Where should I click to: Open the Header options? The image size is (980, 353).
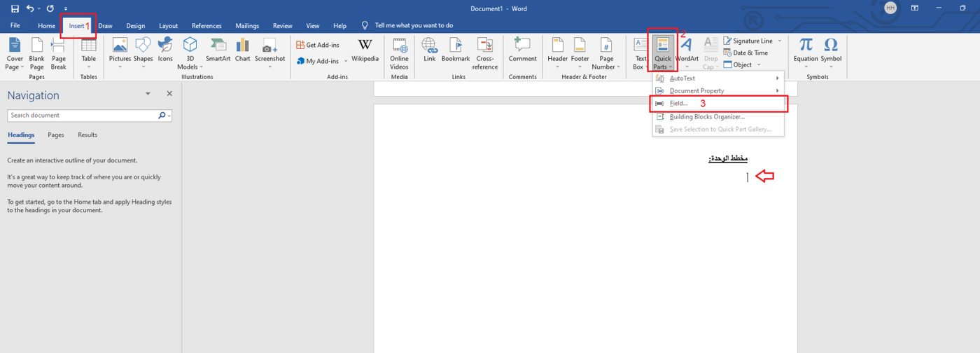pyautogui.click(x=557, y=53)
